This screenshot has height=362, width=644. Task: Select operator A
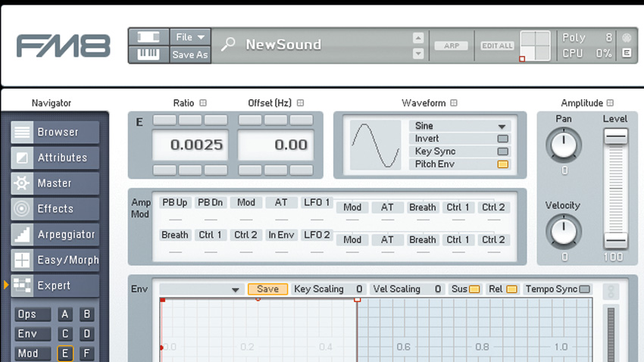click(65, 314)
